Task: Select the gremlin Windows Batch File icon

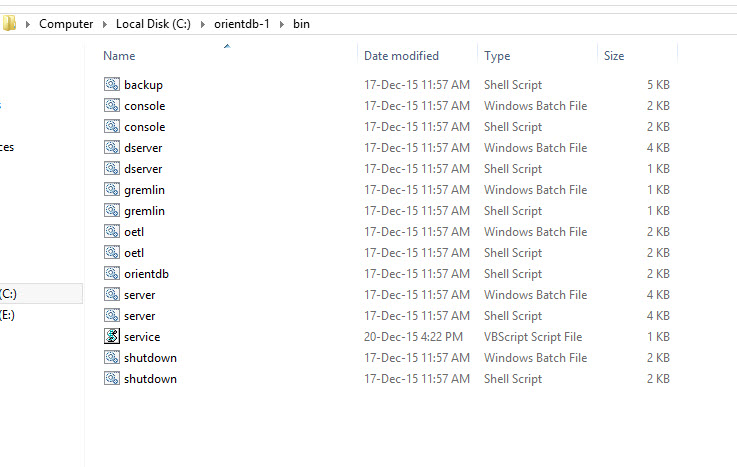Action: 112,189
